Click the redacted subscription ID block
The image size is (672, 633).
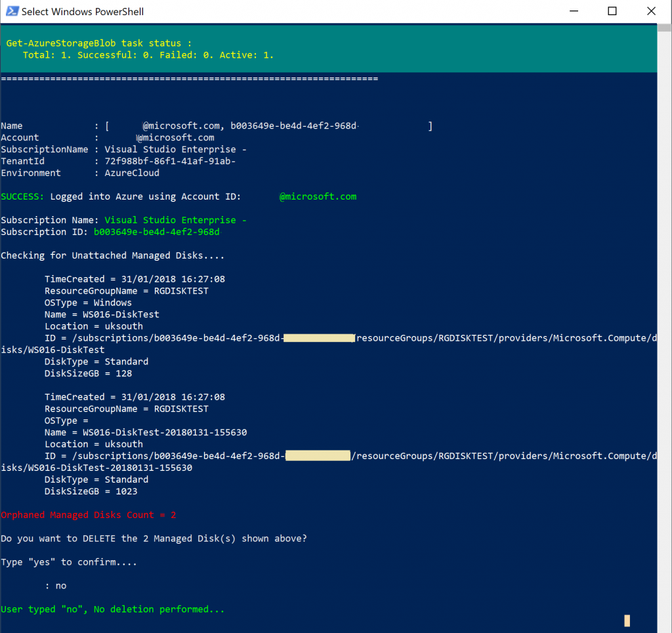[319, 338]
